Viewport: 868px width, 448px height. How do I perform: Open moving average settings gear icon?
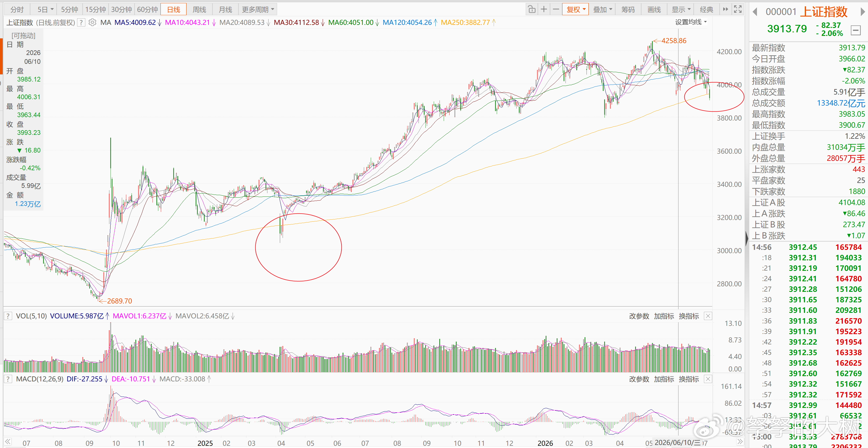(92, 23)
